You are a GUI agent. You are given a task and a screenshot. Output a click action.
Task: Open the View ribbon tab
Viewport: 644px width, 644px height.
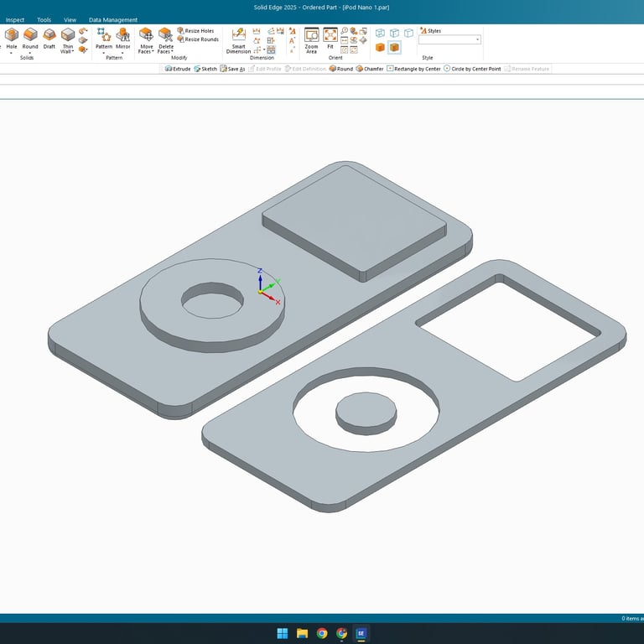coord(70,20)
